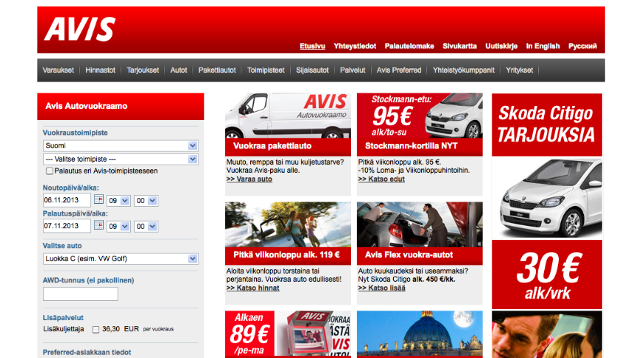
Task: Click AWD-tunnus input field
Action: [x=81, y=294]
